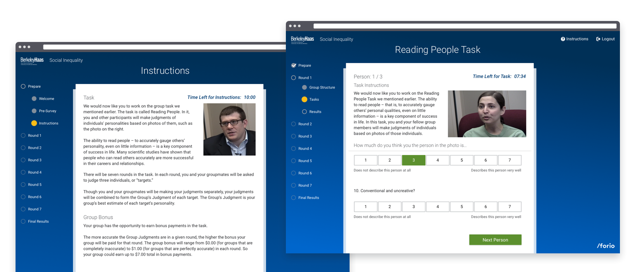
Task: Click the checkmark icon next to Prepare
Action: pyautogui.click(x=294, y=65)
